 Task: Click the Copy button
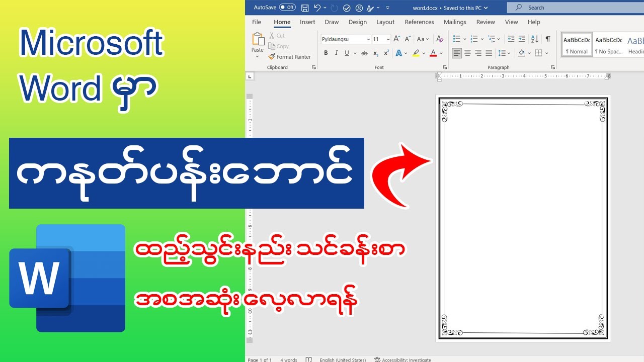coord(279,46)
